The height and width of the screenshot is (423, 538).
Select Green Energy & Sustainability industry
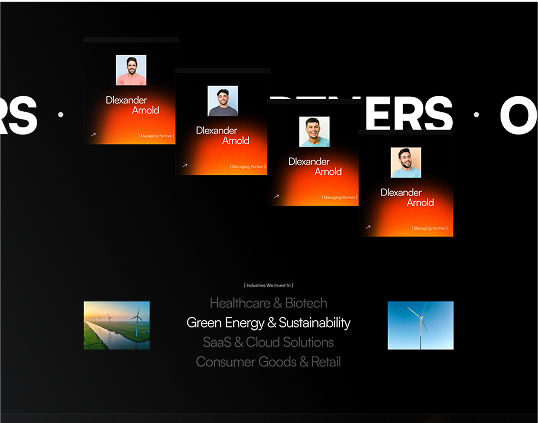[268, 322]
